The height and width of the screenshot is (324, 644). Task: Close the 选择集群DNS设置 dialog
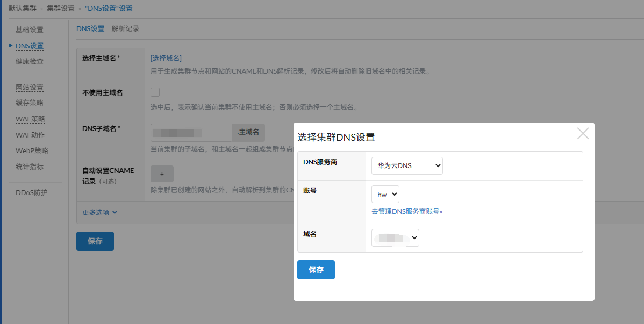pyautogui.click(x=583, y=134)
